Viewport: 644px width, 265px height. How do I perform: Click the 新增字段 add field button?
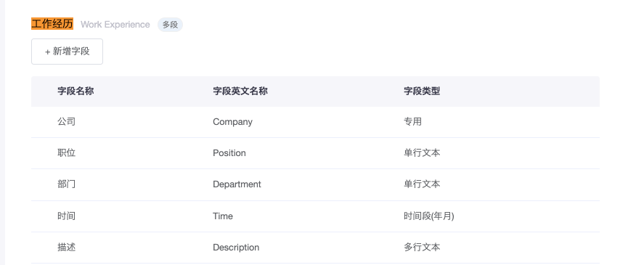(67, 52)
